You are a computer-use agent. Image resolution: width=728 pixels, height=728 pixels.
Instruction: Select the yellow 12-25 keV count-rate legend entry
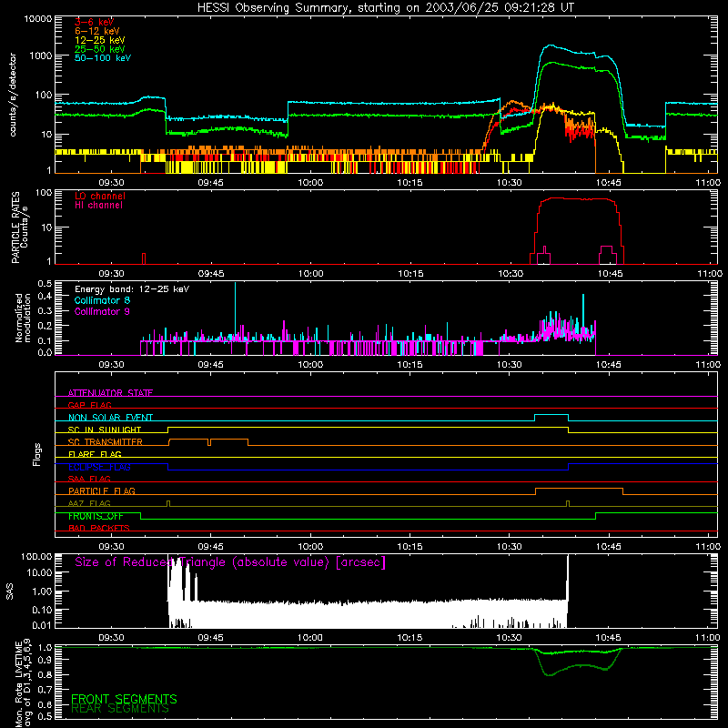(100, 40)
